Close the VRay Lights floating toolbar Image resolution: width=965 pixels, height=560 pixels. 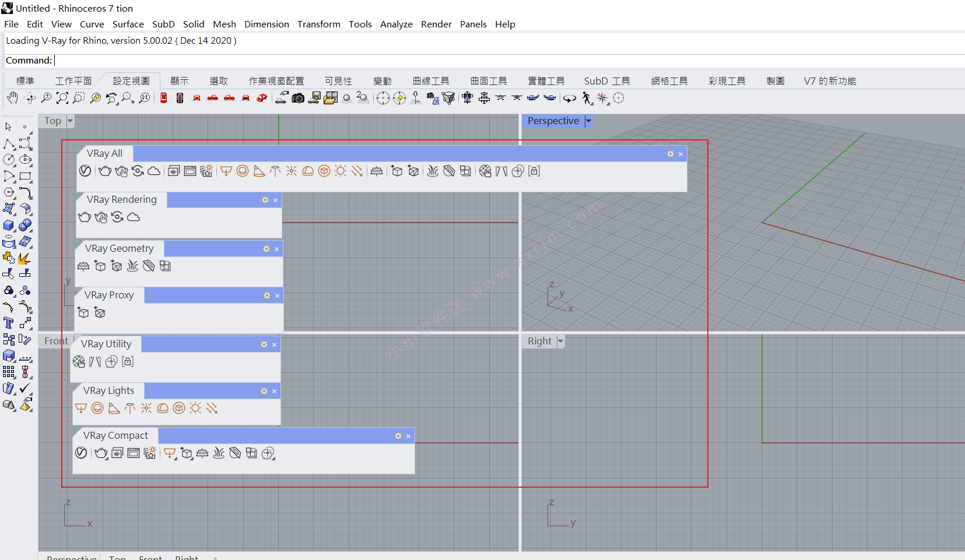coord(274,391)
